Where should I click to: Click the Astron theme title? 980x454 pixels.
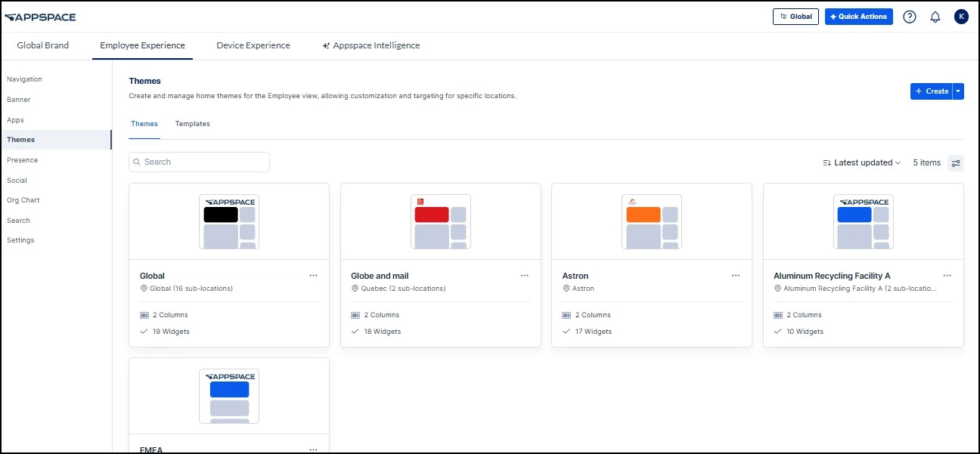(575, 276)
